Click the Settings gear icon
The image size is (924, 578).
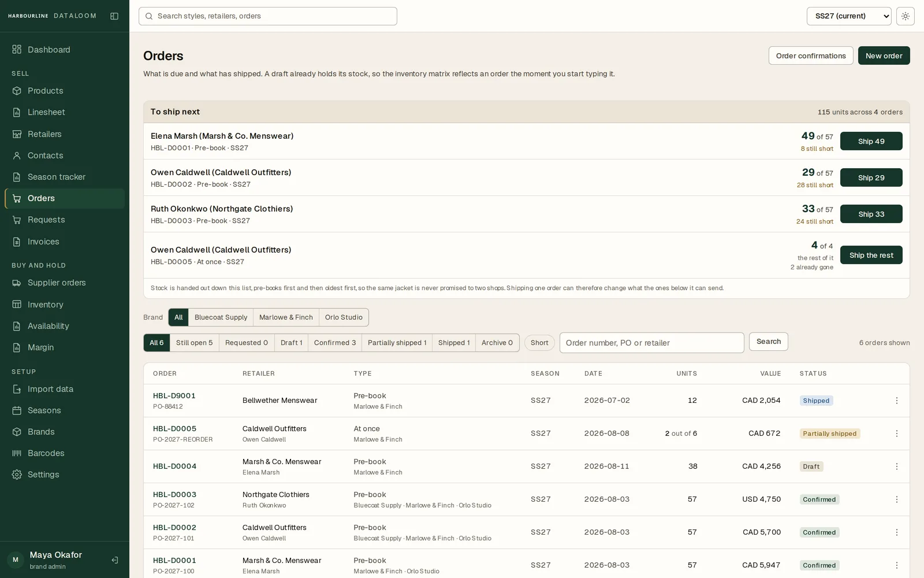tap(17, 475)
